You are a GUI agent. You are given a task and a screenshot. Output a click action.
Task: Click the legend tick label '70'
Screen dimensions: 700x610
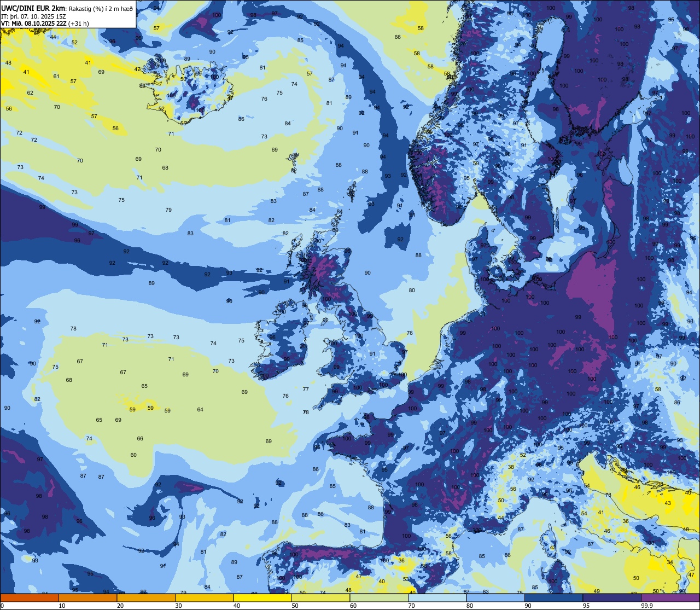click(x=411, y=606)
